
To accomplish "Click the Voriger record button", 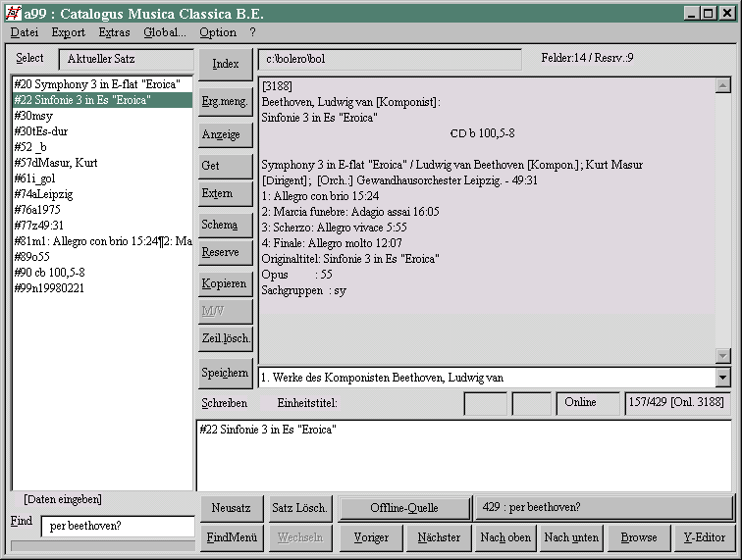I will tap(371, 537).
